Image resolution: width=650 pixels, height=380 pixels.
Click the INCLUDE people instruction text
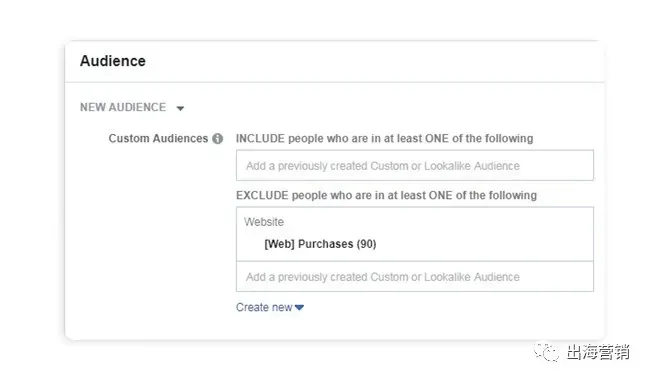click(x=384, y=138)
